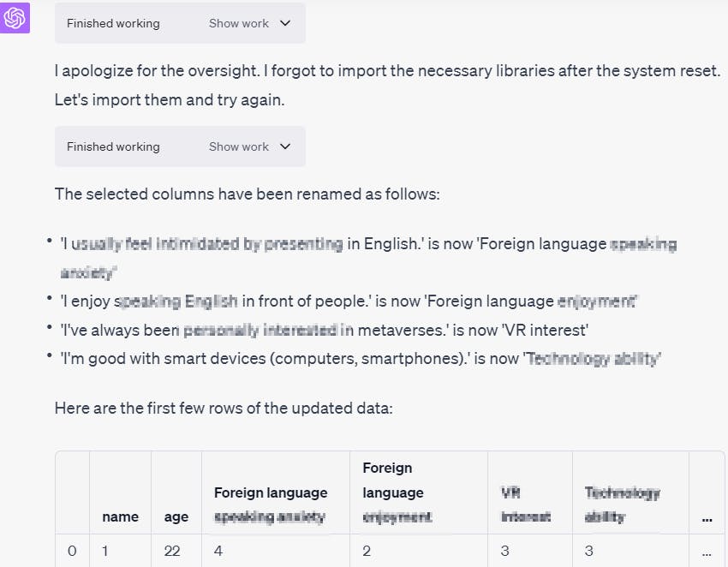Open first Show work text dropdown
This screenshot has width=728, height=567.
239,24
